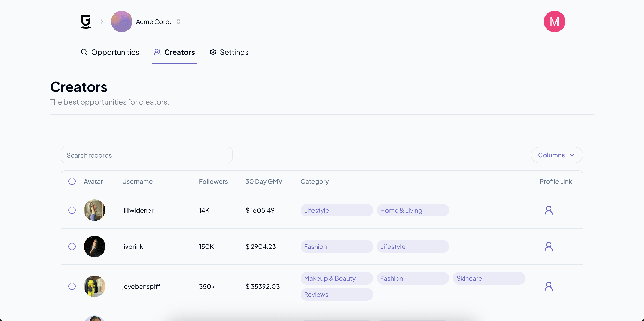This screenshot has width=644, height=321.
Task: Click the Home & Living category tag
Action: click(x=413, y=210)
